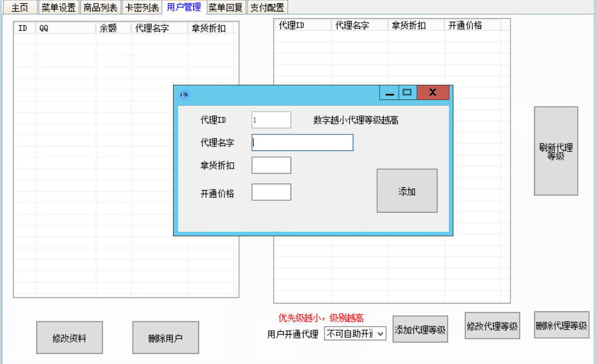The height and width of the screenshot is (364, 597).
Task: Go to the 卡密列表 tab
Action: [x=142, y=7]
